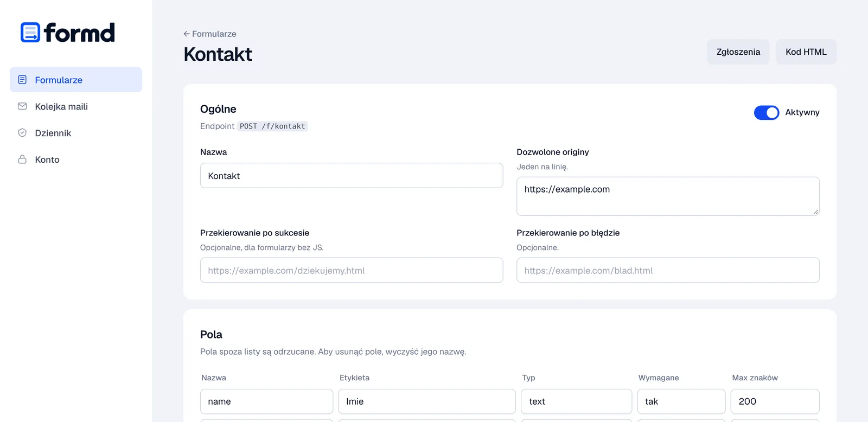The height and width of the screenshot is (422, 868).
Task: Click the resize handle of origins textarea
Action: pyautogui.click(x=815, y=212)
